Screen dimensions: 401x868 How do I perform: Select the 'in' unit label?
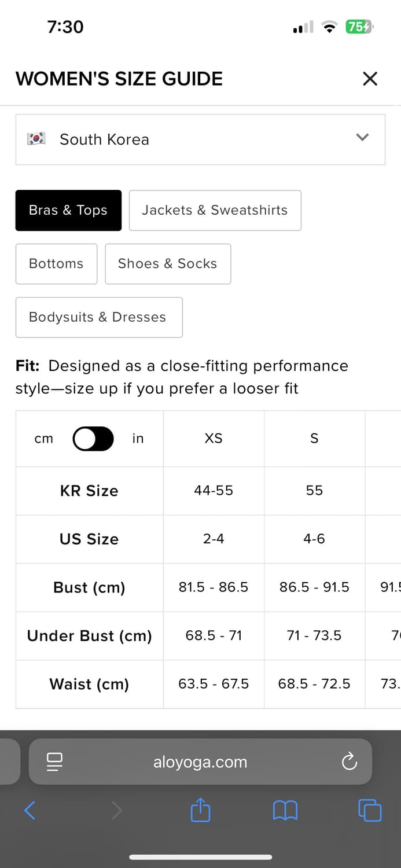[x=138, y=439]
